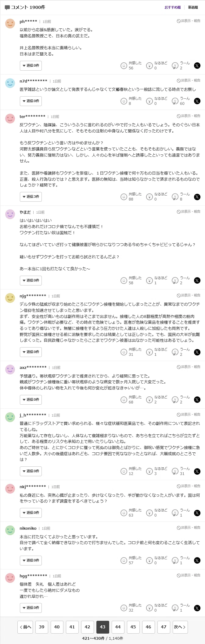This screenshot has height=644, width=205.
Task: Click うーん icon on j_h comment
Action: [175, 471]
